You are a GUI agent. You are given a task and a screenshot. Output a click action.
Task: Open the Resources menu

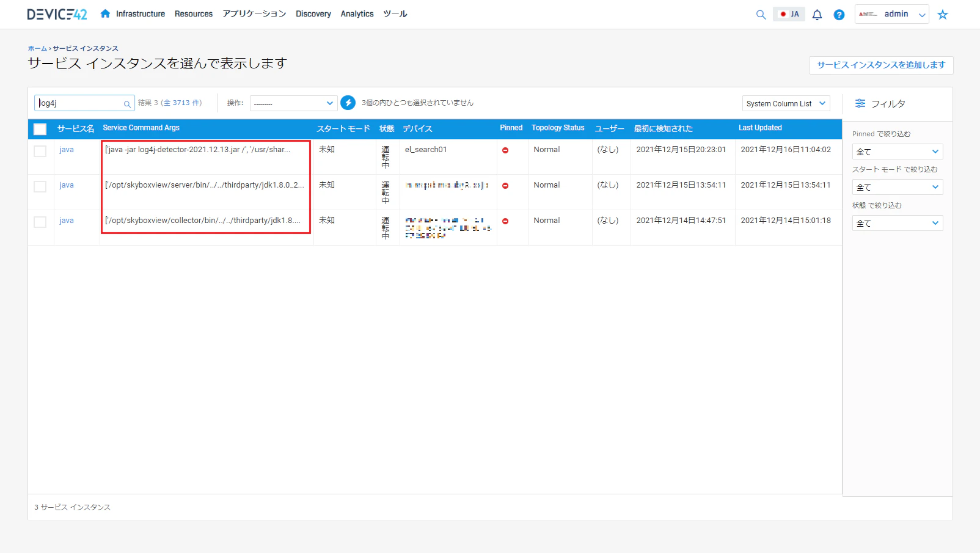coord(194,13)
